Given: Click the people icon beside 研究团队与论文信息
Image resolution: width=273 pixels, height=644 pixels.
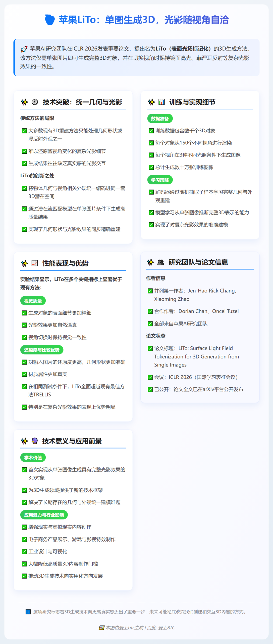Looking at the screenshot, I should point(160,262).
